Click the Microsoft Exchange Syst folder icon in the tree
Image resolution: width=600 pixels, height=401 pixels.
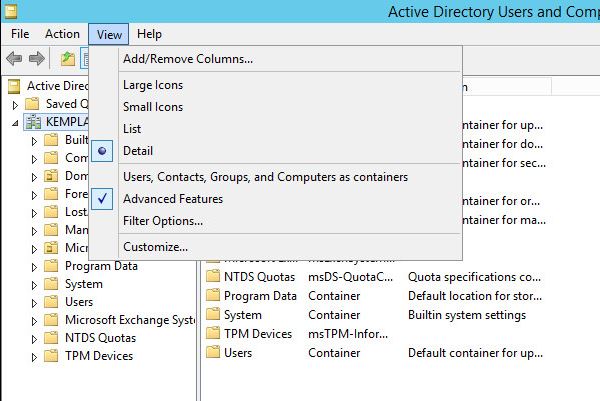click(x=51, y=319)
